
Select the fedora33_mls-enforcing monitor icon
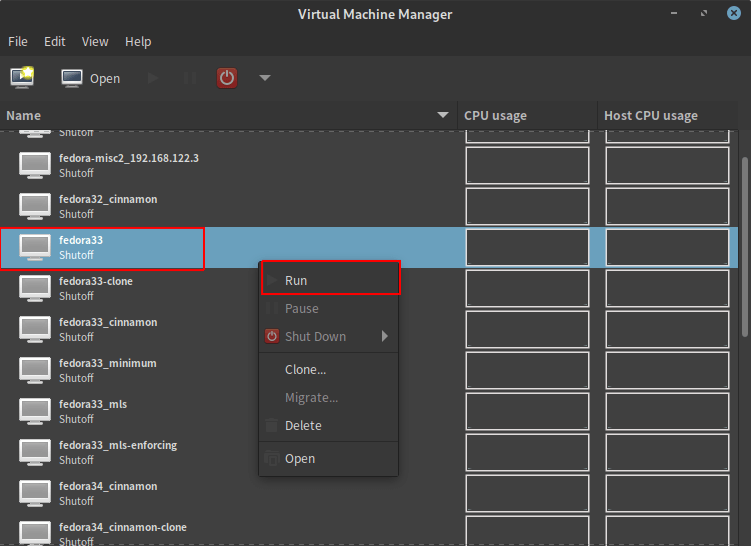coord(35,452)
